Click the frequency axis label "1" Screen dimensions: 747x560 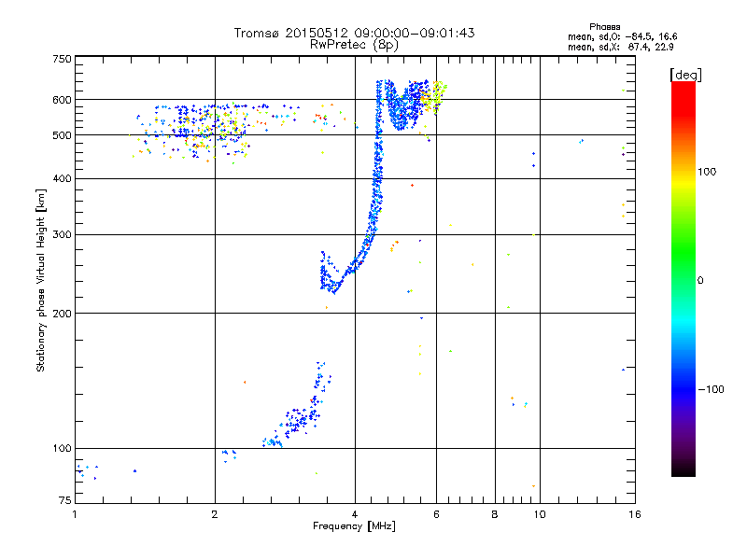coord(75,514)
